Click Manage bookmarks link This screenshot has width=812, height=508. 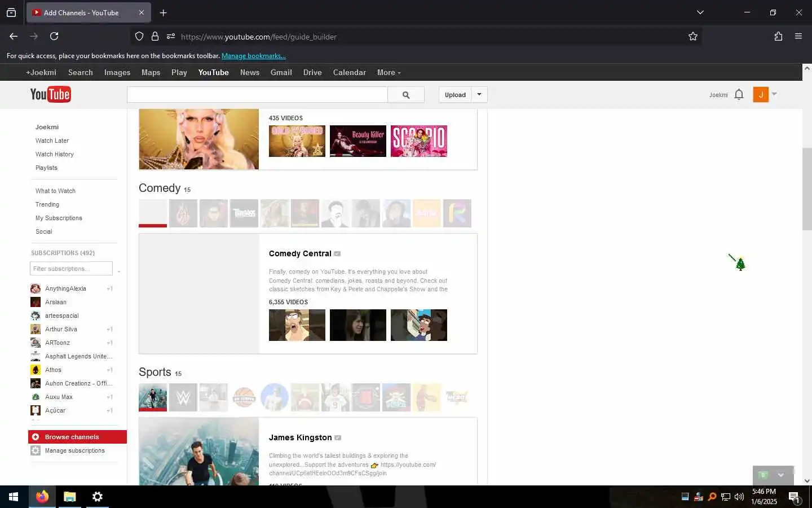[x=254, y=56]
